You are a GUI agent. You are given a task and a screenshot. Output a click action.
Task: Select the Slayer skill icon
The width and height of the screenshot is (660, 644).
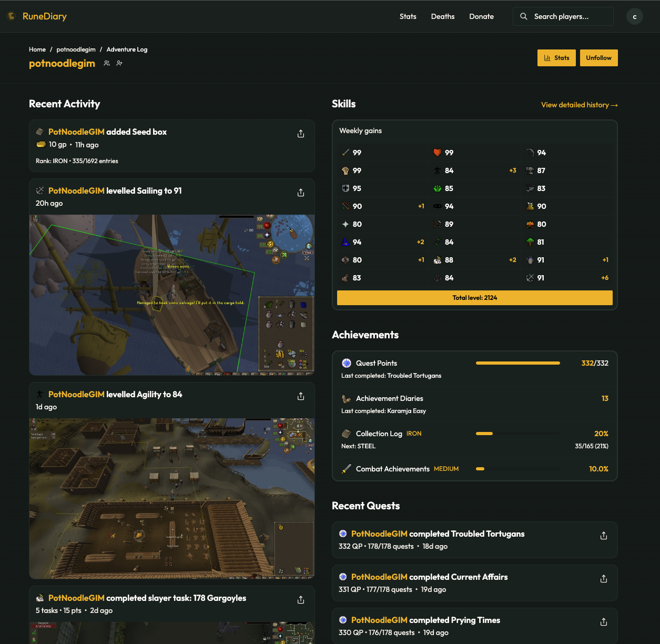click(x=438, y=260)
